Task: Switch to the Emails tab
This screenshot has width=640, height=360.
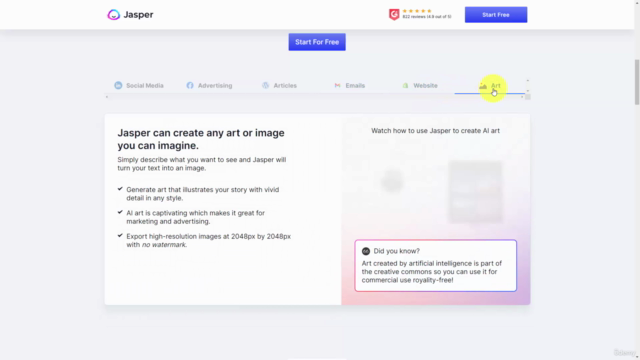Action: pyautogui.click(x=349, y=85)
